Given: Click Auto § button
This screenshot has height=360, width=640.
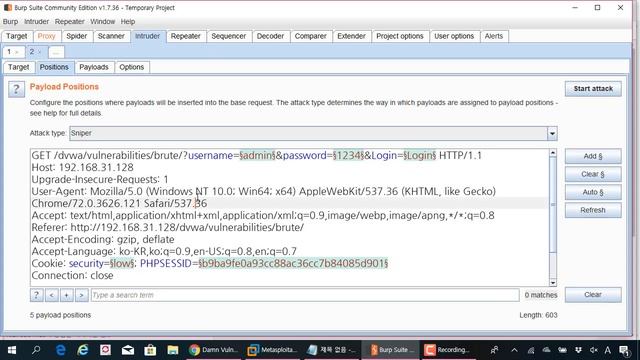Looking at the screenshot, I should pyautogui.click(x=593, y=192).
